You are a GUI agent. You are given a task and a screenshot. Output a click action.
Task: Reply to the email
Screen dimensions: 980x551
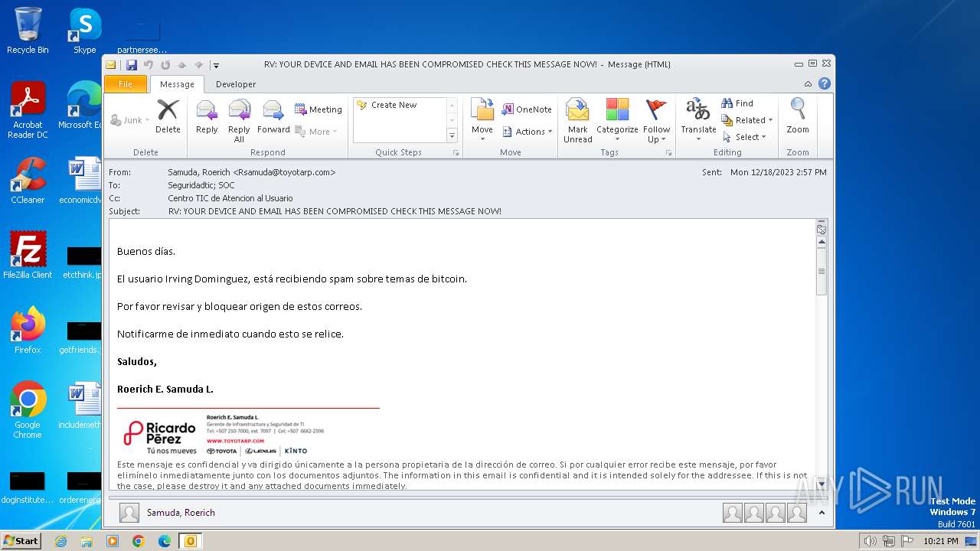(207, 117)
